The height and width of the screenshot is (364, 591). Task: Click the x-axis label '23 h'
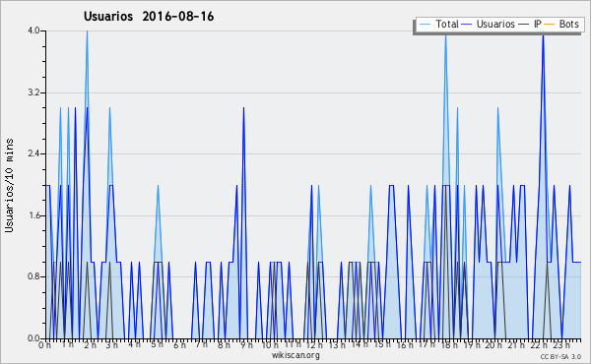(x=561, y=345)
